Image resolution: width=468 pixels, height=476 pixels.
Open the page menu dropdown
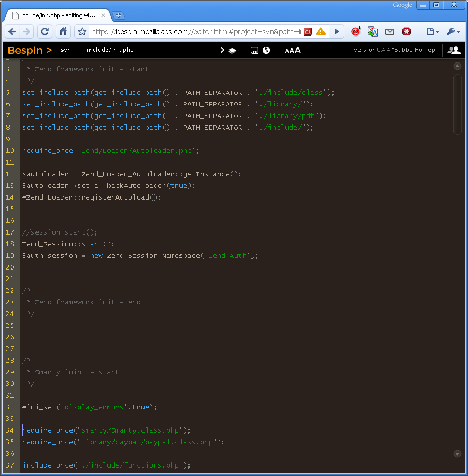(433, 32)
